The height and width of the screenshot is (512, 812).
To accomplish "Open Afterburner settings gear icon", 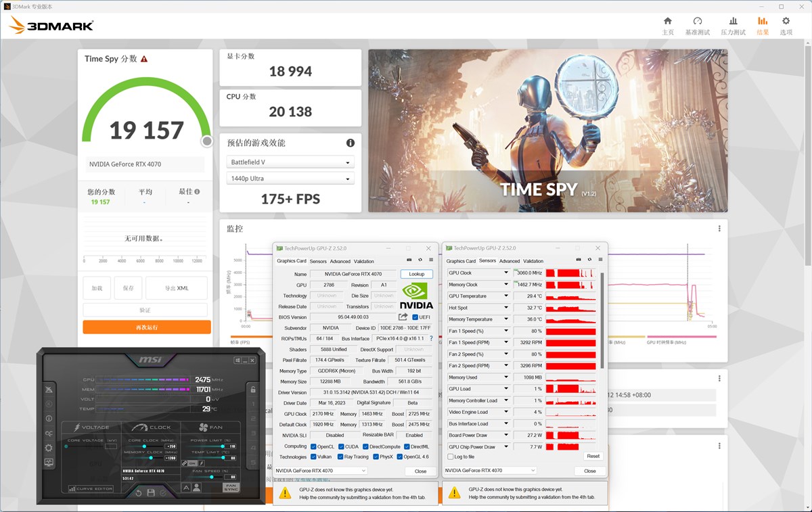I will (x=49, y=448).
